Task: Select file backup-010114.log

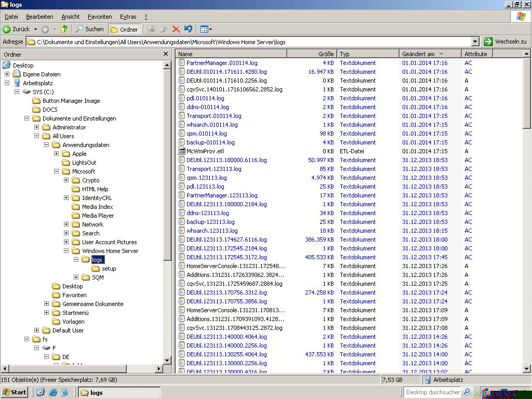Action: pos(210,142)
